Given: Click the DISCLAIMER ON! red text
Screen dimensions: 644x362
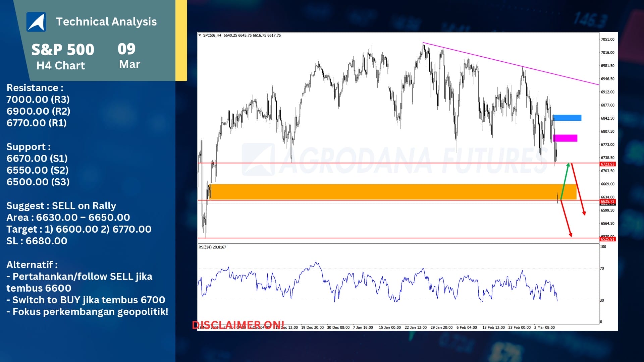Looking at the screenshot, I should 238,324.
